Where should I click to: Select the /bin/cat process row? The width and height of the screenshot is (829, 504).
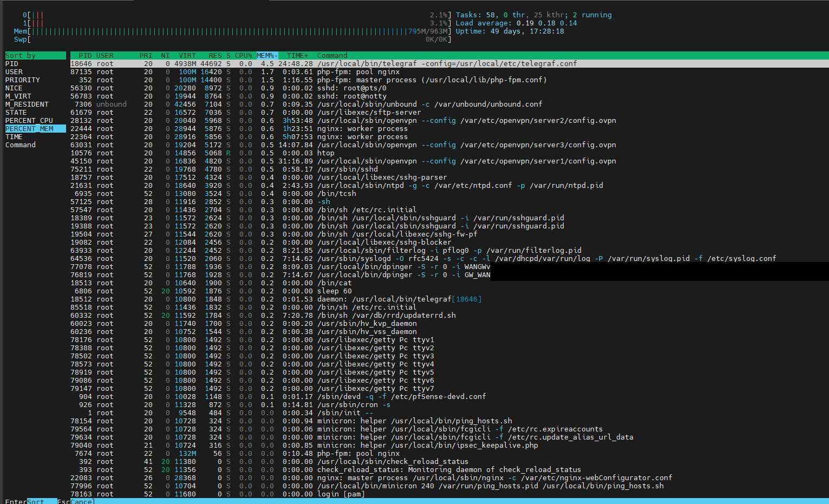(449, 283)
